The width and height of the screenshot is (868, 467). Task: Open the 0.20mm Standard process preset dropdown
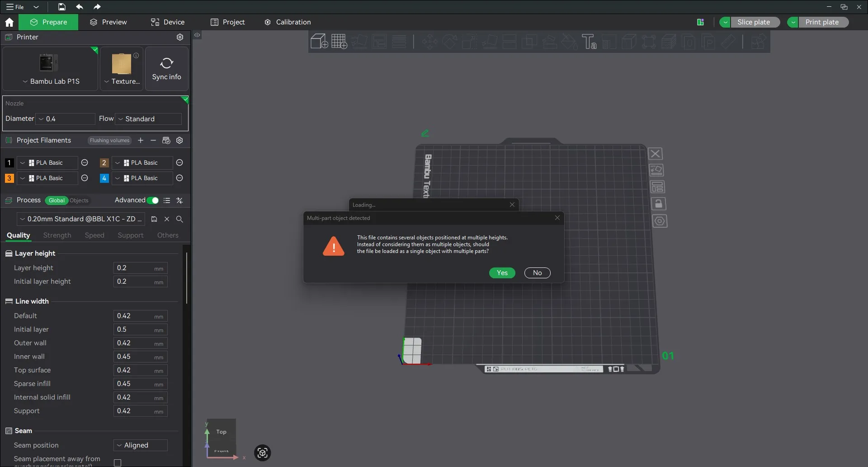[81, 219]
